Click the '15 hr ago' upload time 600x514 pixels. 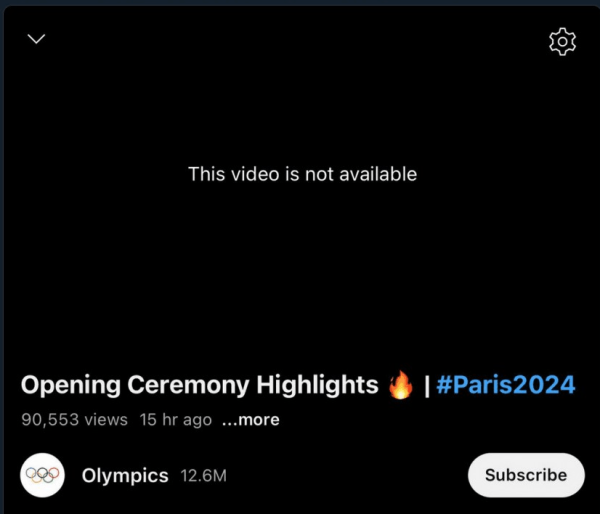click(176, 420)
